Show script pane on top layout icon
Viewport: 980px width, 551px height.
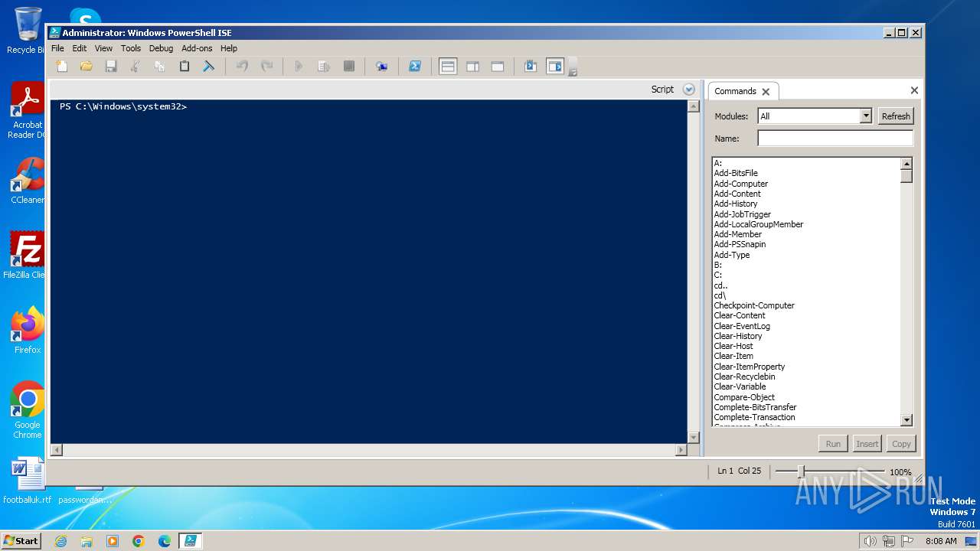click(x=448, y=67)
